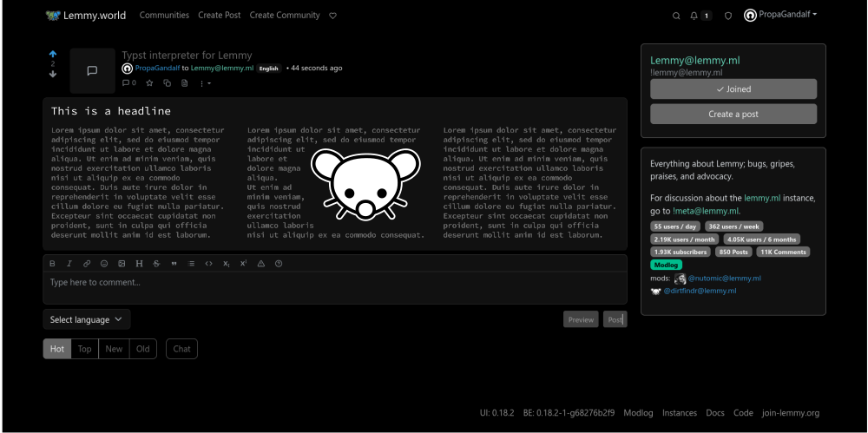Click the comment count icon under the title
This screenshot has width=868, height=433.
click(129, 83)
